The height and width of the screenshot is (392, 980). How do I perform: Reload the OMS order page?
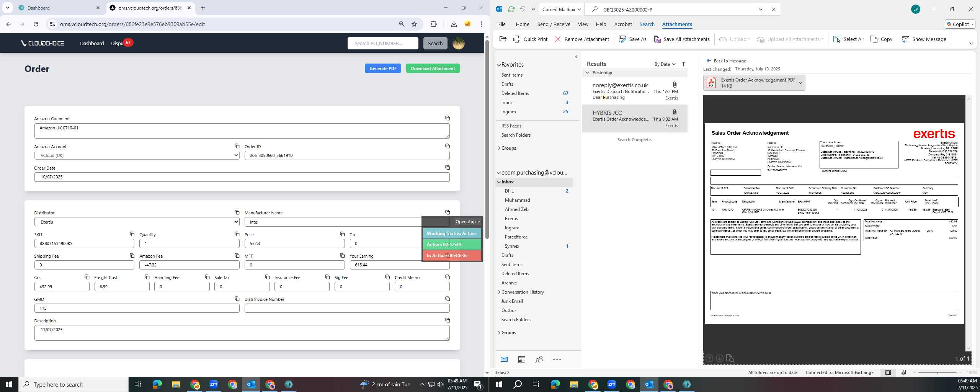coord(36,24)
